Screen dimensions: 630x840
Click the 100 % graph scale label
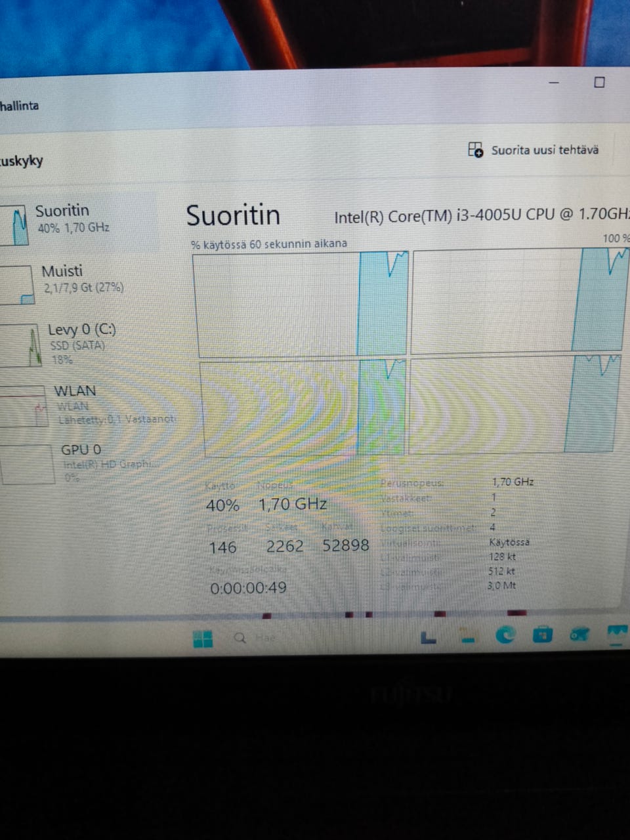pos(616,238)
